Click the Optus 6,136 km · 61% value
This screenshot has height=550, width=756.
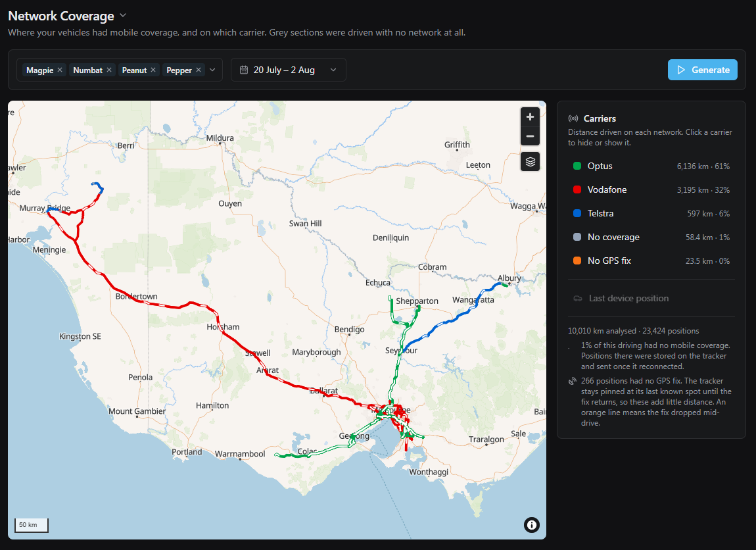(703, 166)
